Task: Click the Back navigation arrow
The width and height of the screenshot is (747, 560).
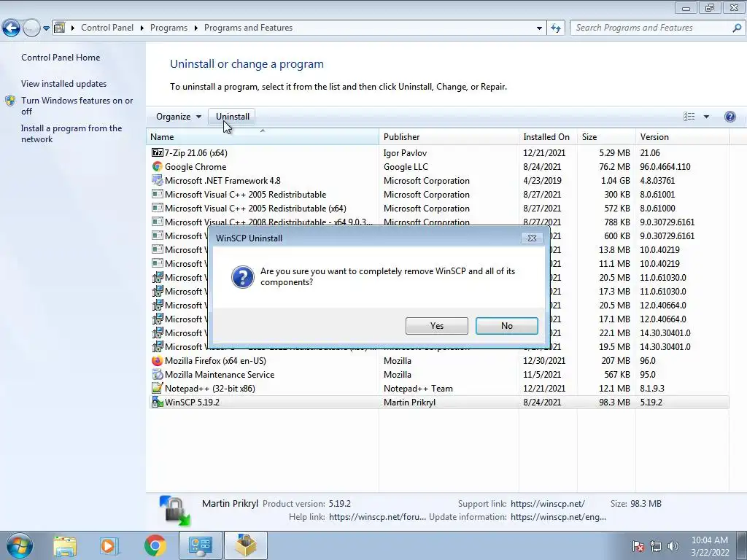Action: (12, 28)
